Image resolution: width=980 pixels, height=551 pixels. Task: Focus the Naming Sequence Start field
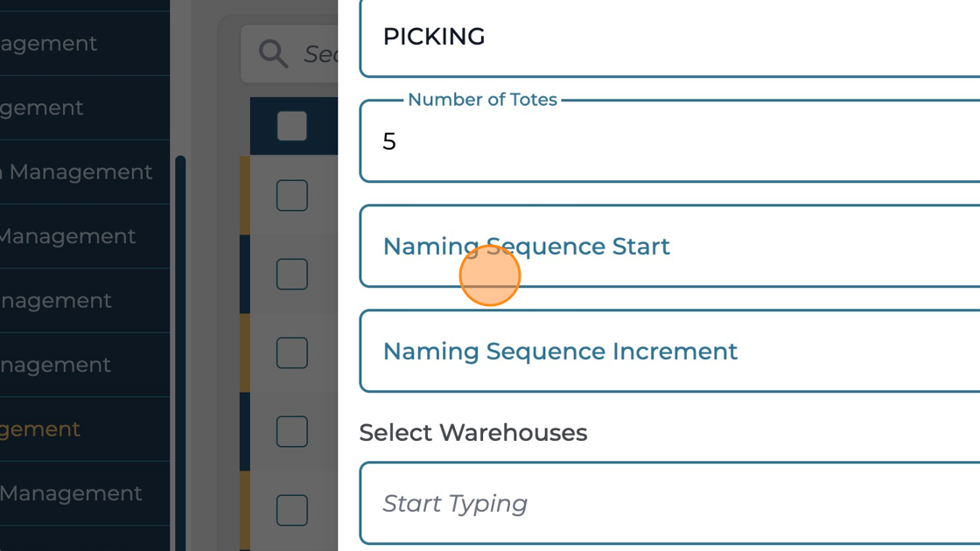pos(669,247)
